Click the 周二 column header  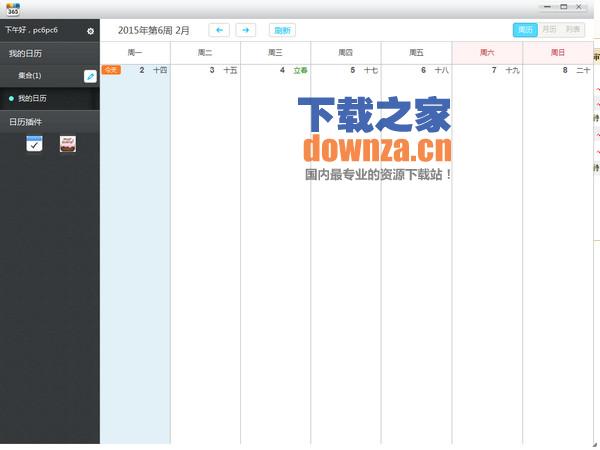[205, 53]
